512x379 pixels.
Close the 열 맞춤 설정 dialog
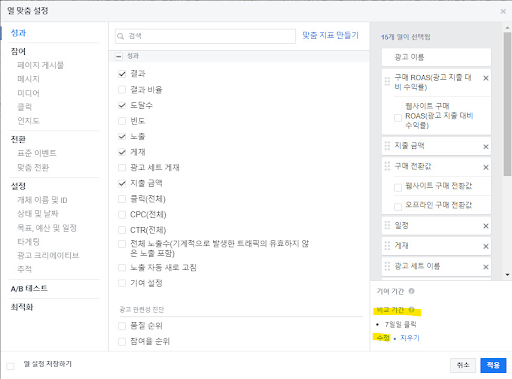tap(503, 12)
